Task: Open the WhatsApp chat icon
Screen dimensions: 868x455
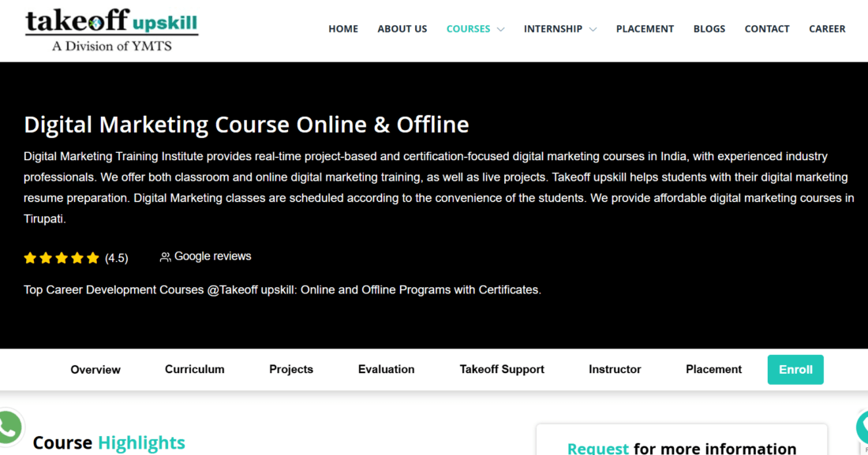Action: [9, 428]
